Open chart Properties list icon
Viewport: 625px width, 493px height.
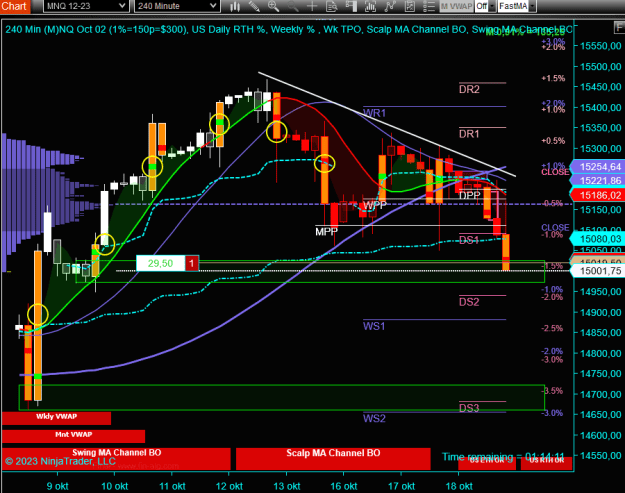tap(428, 6)
